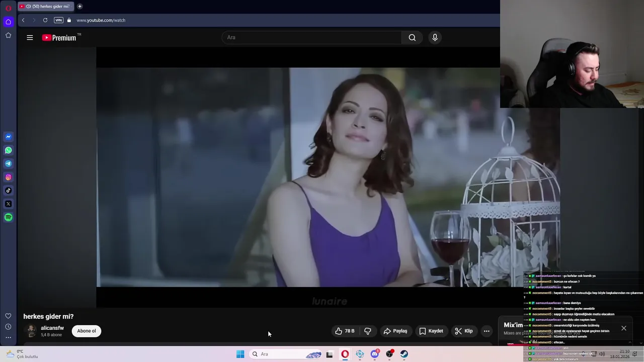
Task: Open the weather widget 'Çok bulutlu'
Action: 22,354
